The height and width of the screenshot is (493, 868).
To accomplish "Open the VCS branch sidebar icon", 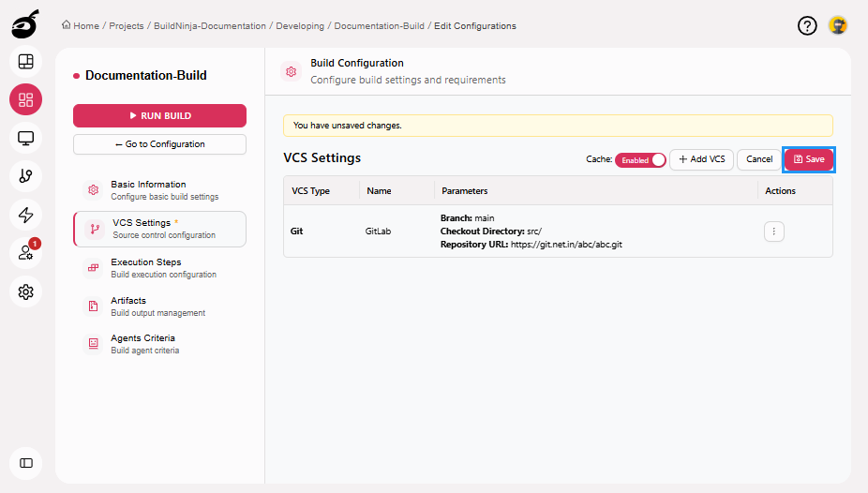I will pyautogui.click(x=26, y=176).
